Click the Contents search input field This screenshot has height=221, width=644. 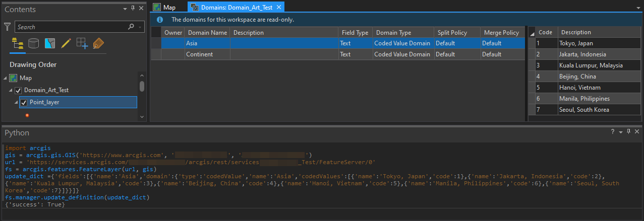point(71,27)
